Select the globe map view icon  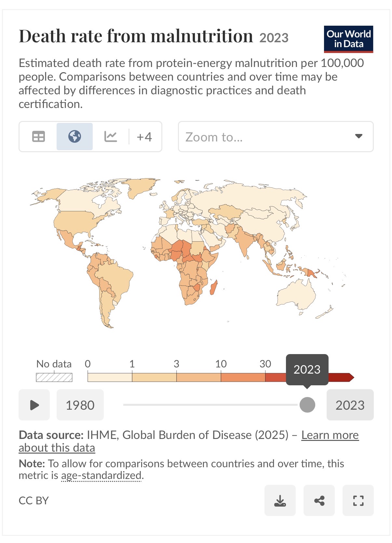pyautogui.click(x=75, y=137)
